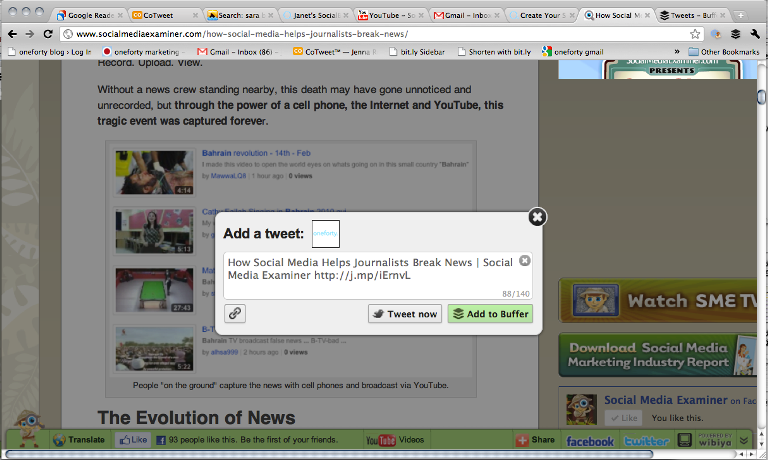Click the horizontal scrollbar
This screenshot has height=460, width=768.
[329, 454]
